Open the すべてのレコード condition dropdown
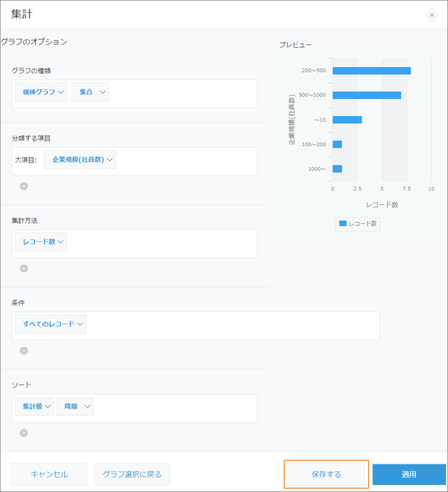Viewport: 448px width, 492px height. (50, 323)
